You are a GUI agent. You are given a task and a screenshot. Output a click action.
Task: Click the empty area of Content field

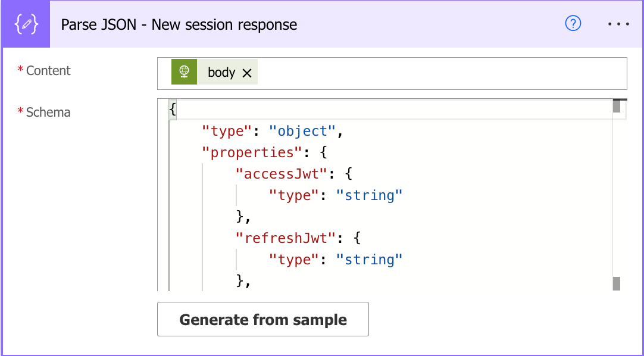(x=440, y=73)
